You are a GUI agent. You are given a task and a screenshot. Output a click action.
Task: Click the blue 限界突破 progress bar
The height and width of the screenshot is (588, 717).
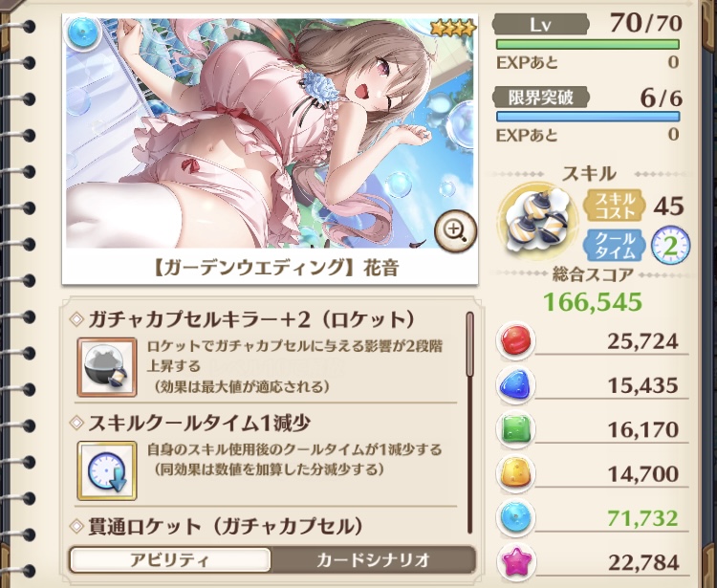[x=588, y=116]
